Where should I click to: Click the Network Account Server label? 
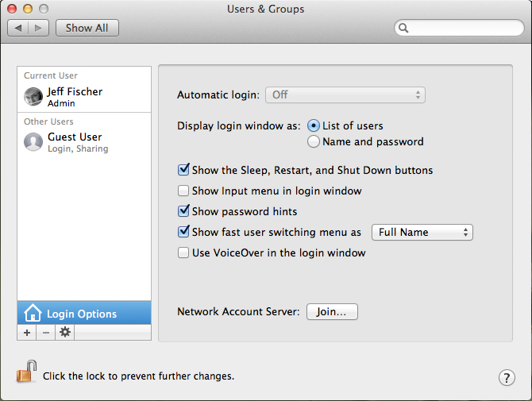pyautogui.click(x=238, y=311)
